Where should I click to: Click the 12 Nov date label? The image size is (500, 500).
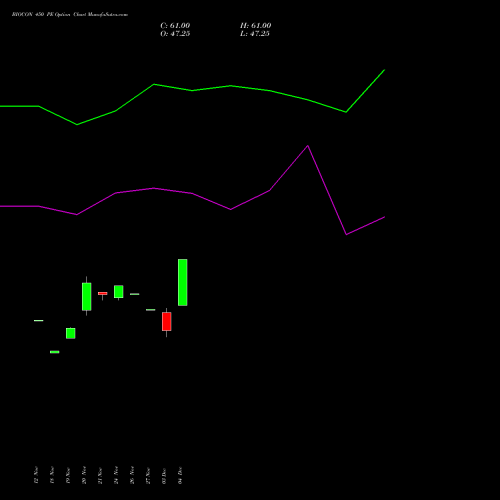point(36,475)
